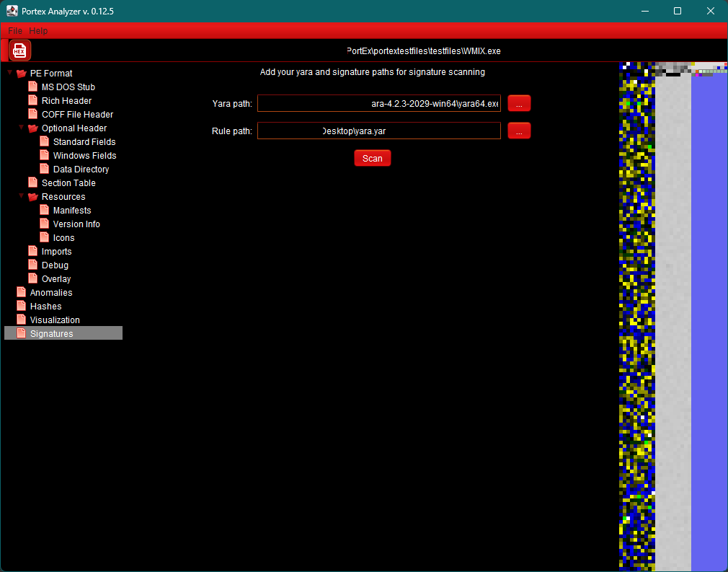Focus the Yara path input field
Screen dimensions: 728x572
coord(379,103)
